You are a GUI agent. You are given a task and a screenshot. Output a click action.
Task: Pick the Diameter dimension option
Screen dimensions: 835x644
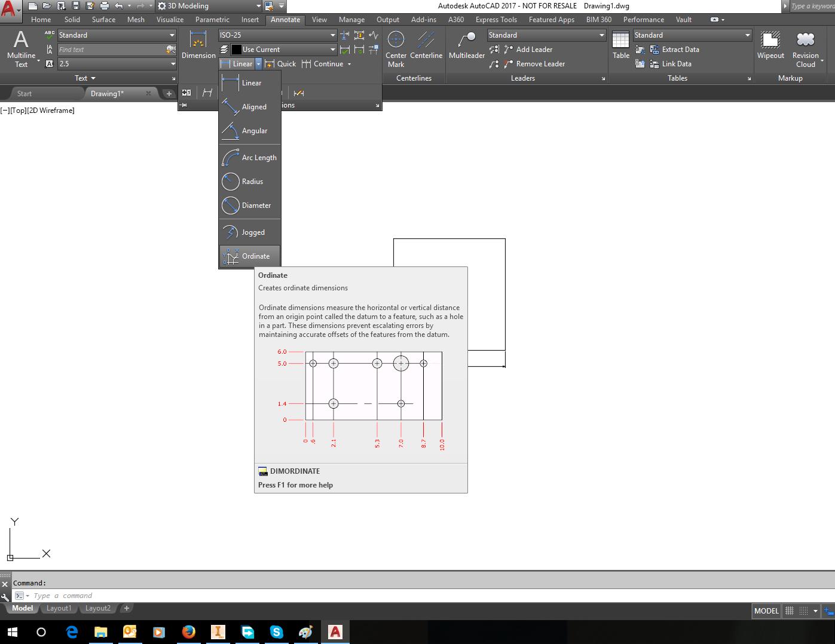pyautogui.click(x=249, y=206)
